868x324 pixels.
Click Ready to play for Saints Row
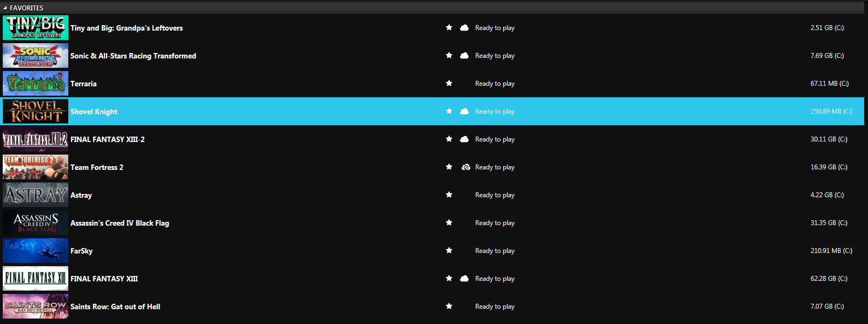click(x=495, y=307)
